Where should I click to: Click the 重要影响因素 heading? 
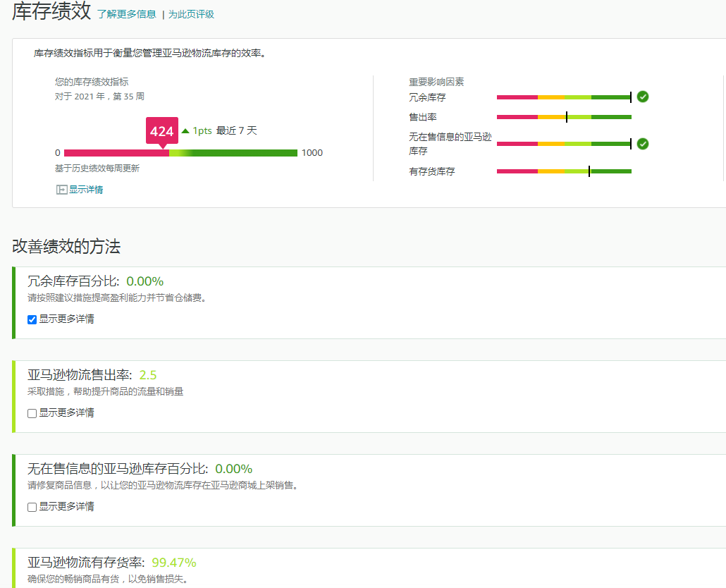pos(436,82)
